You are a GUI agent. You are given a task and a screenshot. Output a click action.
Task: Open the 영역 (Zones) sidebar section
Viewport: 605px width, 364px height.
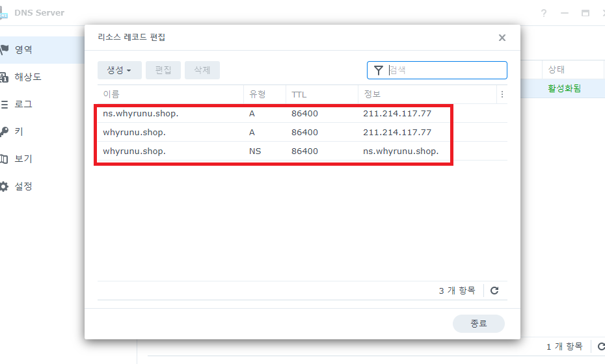(42, 50)
